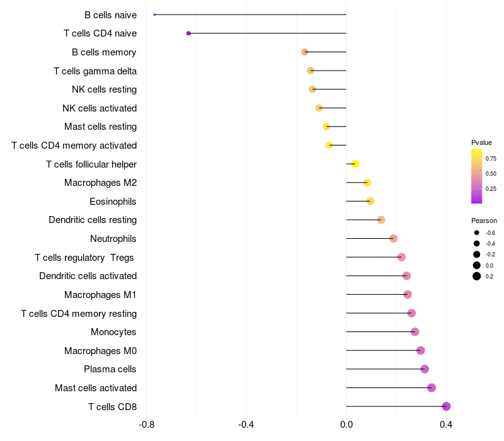Click the Pvalue color gradient bar
The width and height of the screenshot is (504, 441).
tap(476, 176)
